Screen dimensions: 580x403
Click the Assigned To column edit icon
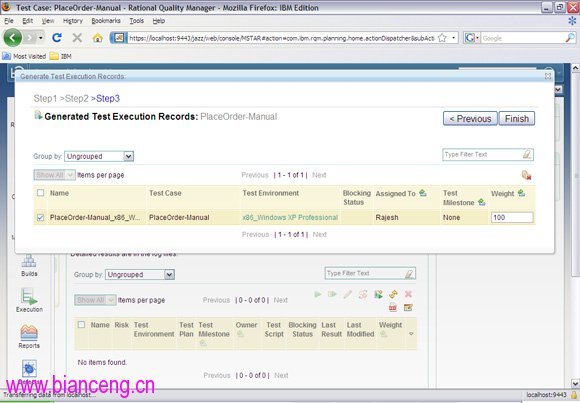[423, 193]
